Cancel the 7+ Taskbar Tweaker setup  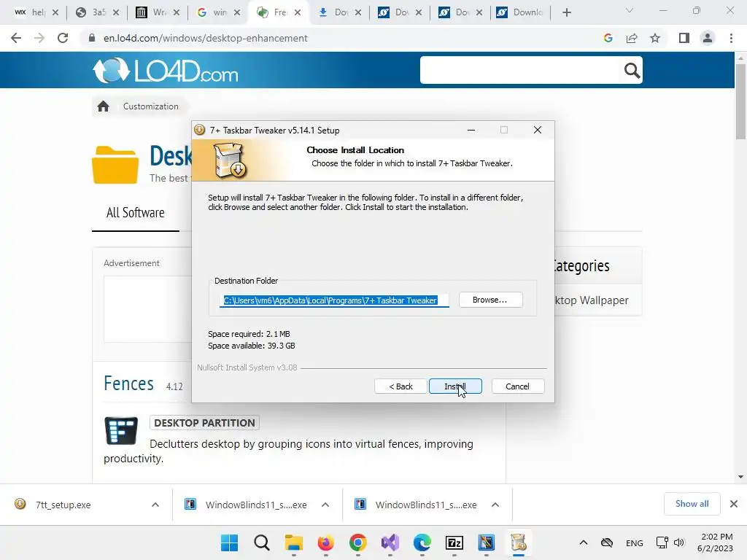point(517,386)
